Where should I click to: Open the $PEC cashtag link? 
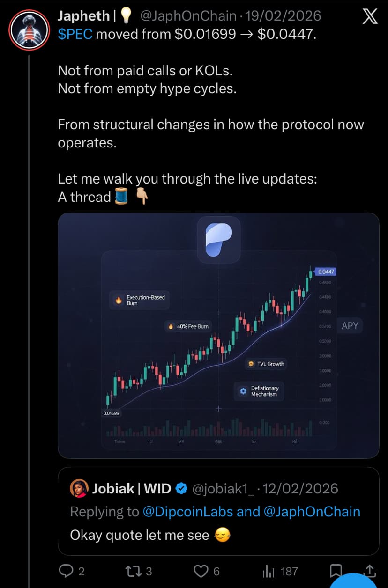pos(75,34)
